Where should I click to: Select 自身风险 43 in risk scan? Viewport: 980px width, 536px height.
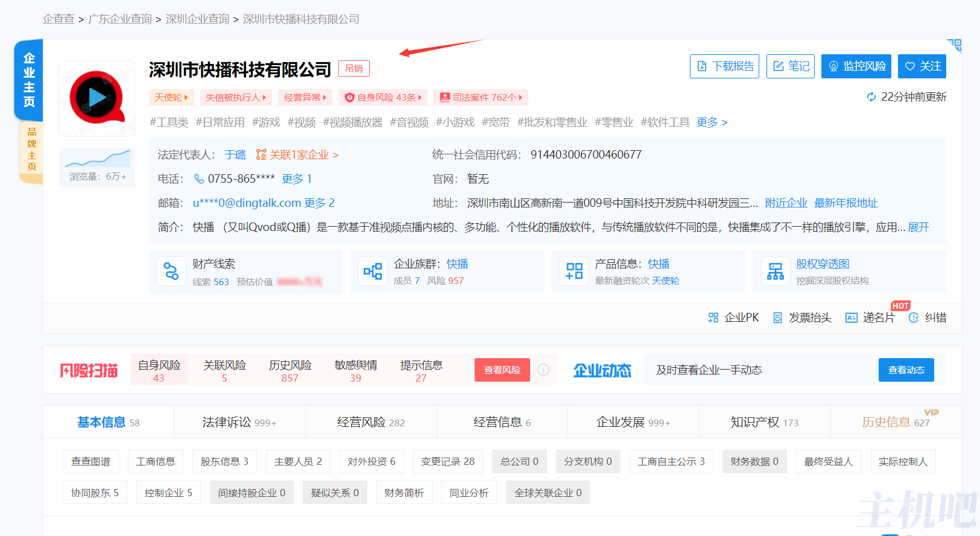pyautogui.click(x=159, y=370)
